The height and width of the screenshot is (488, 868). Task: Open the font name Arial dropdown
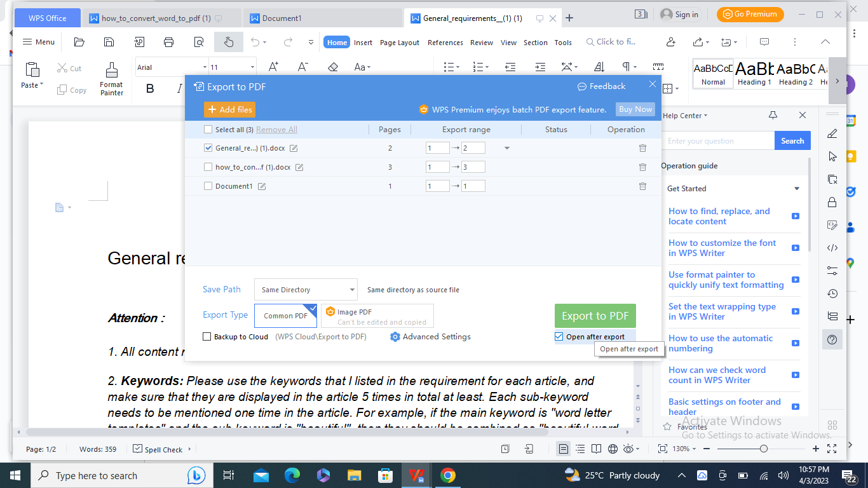[205, 67]
